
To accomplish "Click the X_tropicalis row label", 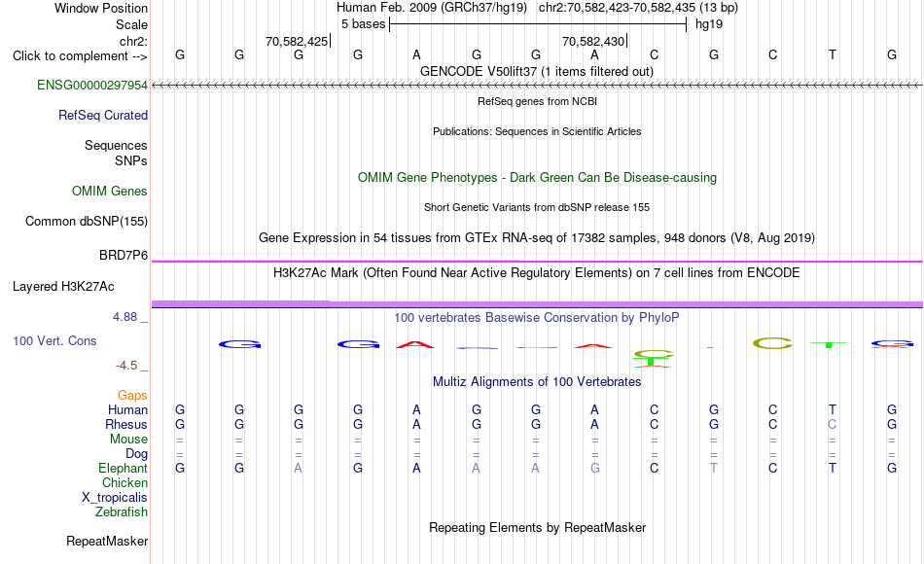I will (x=115, y=498).
